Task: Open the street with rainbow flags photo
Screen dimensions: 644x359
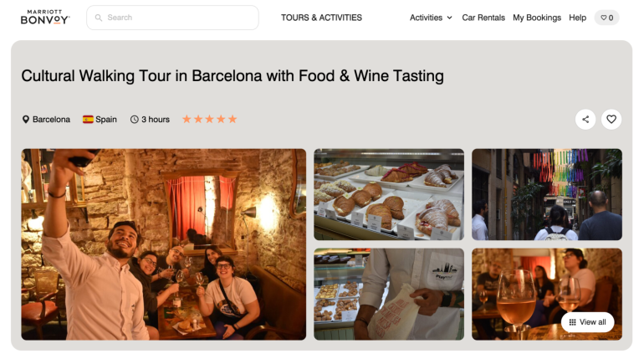Action: tap(547, 194)
